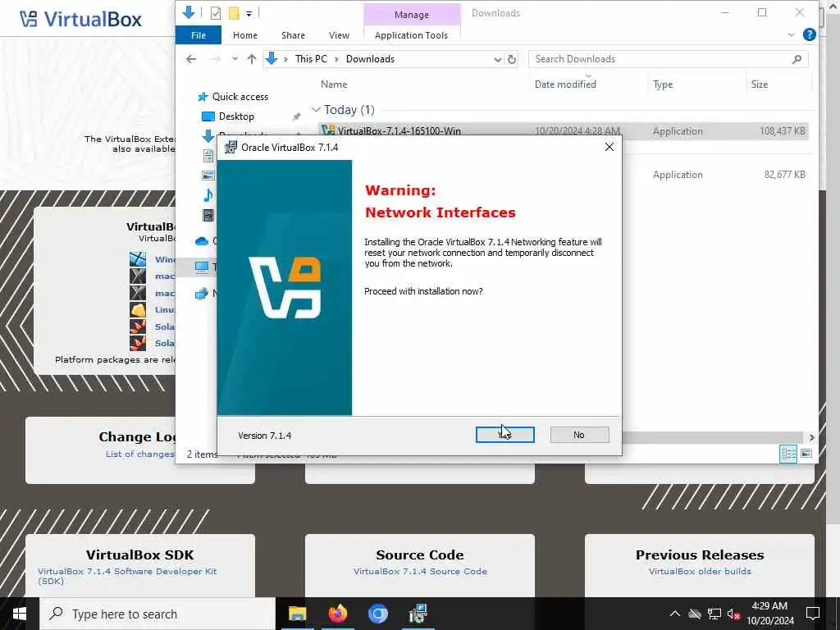840x630 pixels.
Task: Switch to the Application Tools tab
Action: [411, 34]
